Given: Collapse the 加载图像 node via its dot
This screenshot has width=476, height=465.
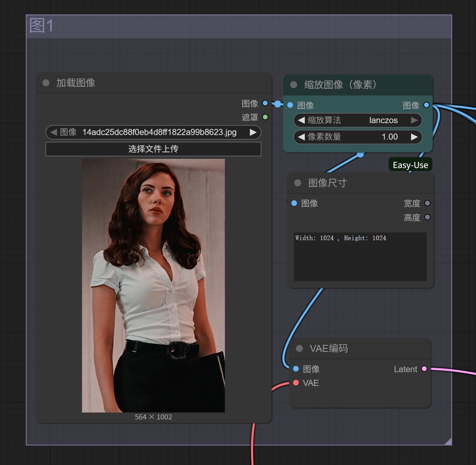Looking at the screenshot, I should [x=46, y=83].
